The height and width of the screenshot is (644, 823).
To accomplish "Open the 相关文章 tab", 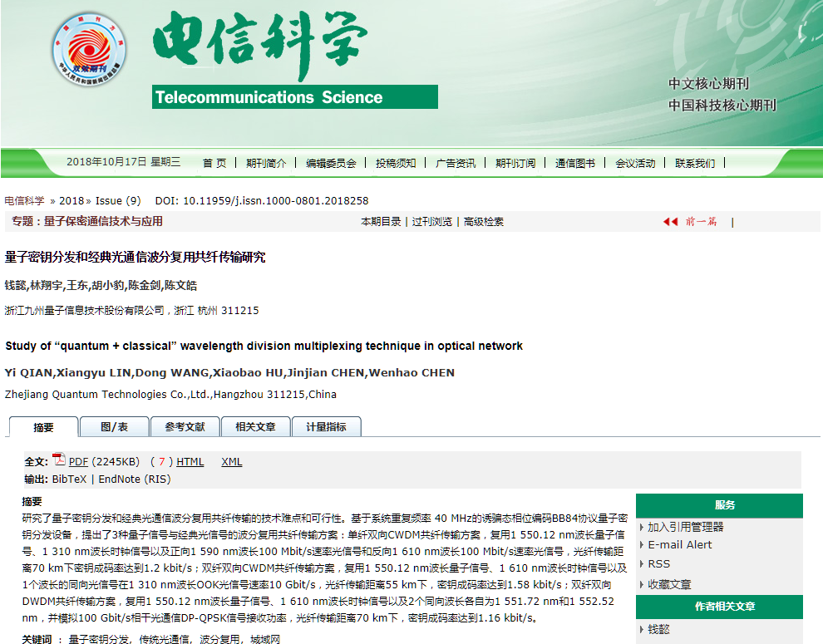I will pyautogui.click(x=255, y=427).
